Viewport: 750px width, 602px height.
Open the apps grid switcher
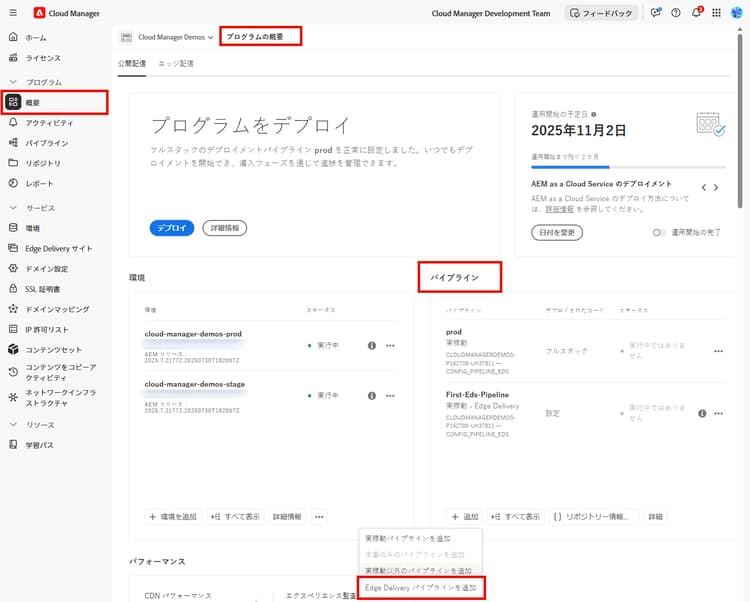[716, 13]
